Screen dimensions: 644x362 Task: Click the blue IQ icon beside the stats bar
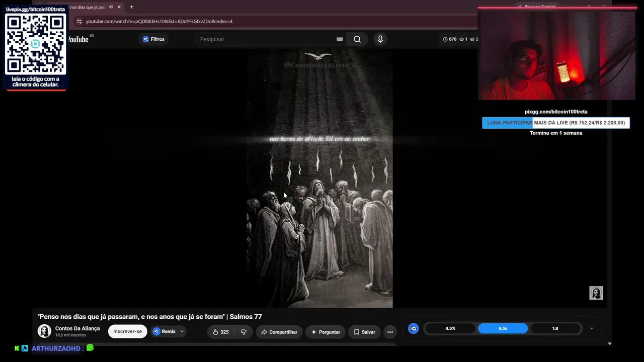click(x=414, y=328)
